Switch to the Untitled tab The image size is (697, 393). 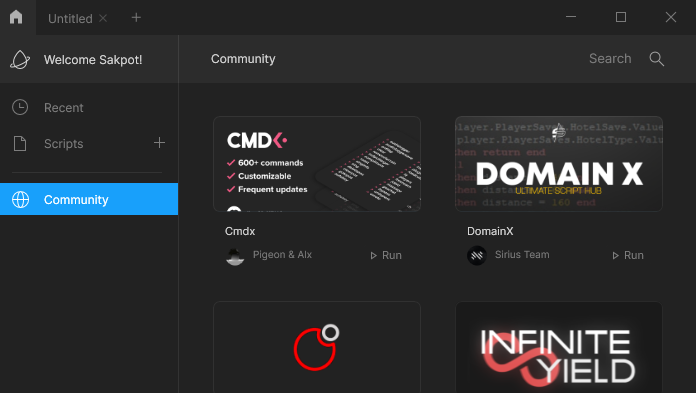[x=70, y=18]
